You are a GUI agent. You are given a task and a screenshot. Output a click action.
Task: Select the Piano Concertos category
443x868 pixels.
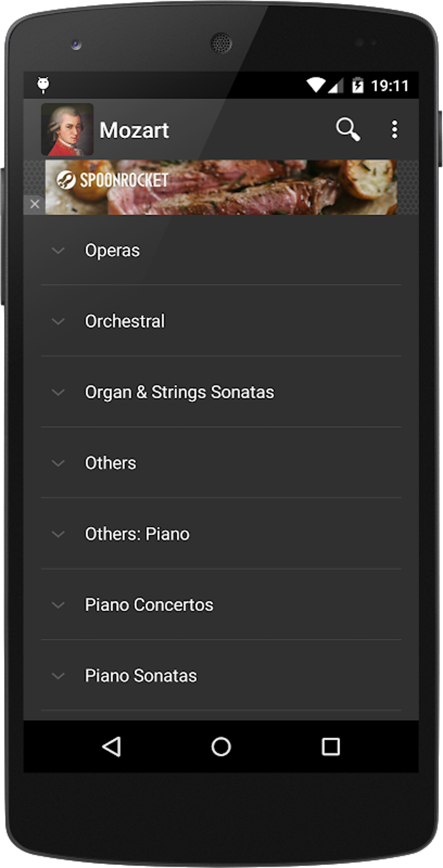149,605
